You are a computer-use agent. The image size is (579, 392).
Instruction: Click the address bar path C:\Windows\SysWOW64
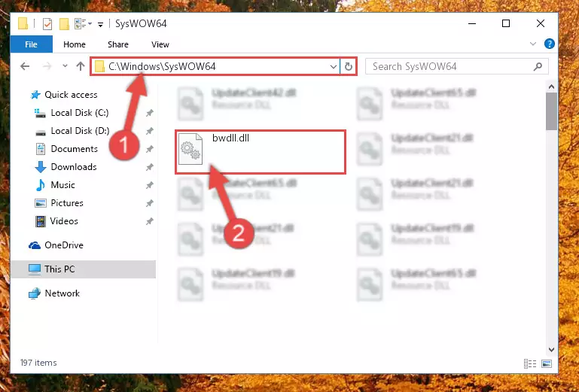pyautogui.click(x=162, y=66)
